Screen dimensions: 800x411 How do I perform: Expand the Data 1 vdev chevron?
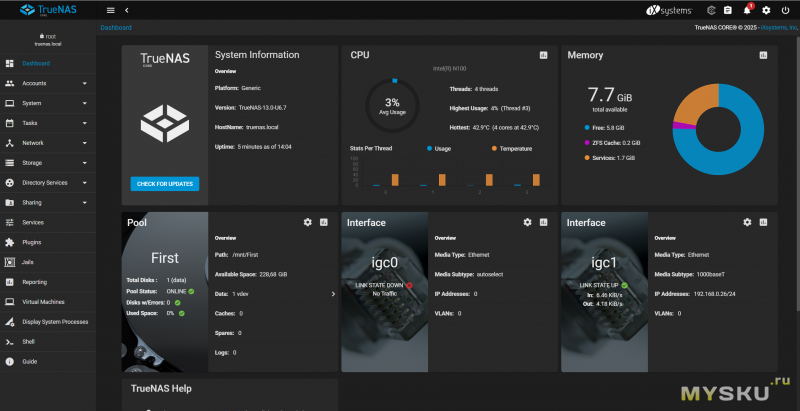point(333,294)
